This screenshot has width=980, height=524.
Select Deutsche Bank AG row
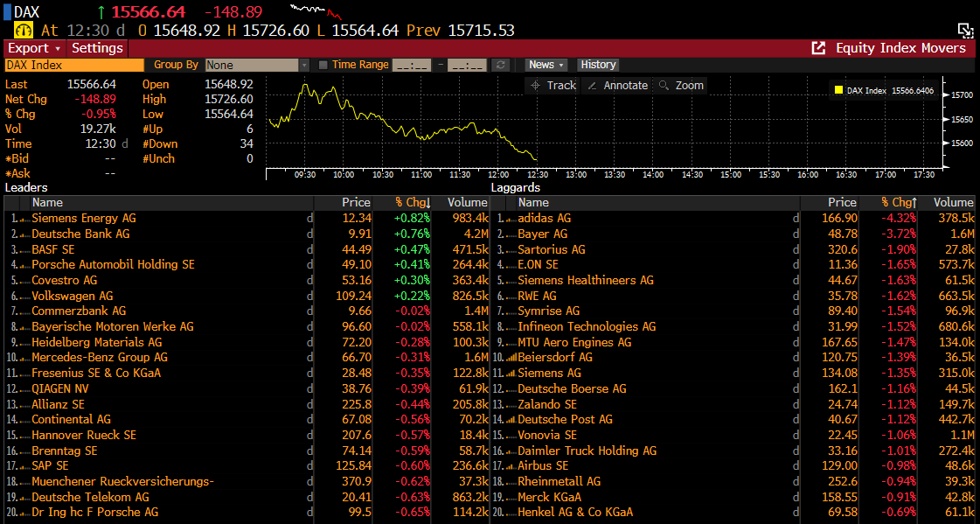(x=247, y=234)
